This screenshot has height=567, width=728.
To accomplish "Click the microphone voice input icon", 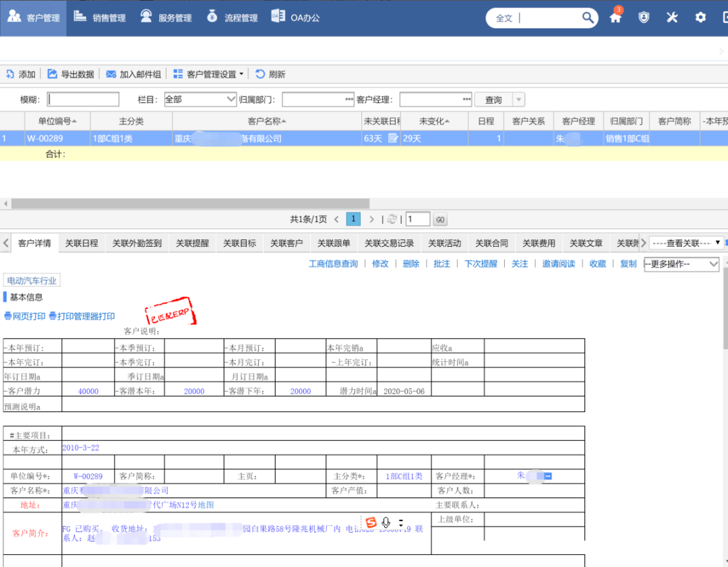I will coord(386,523).
